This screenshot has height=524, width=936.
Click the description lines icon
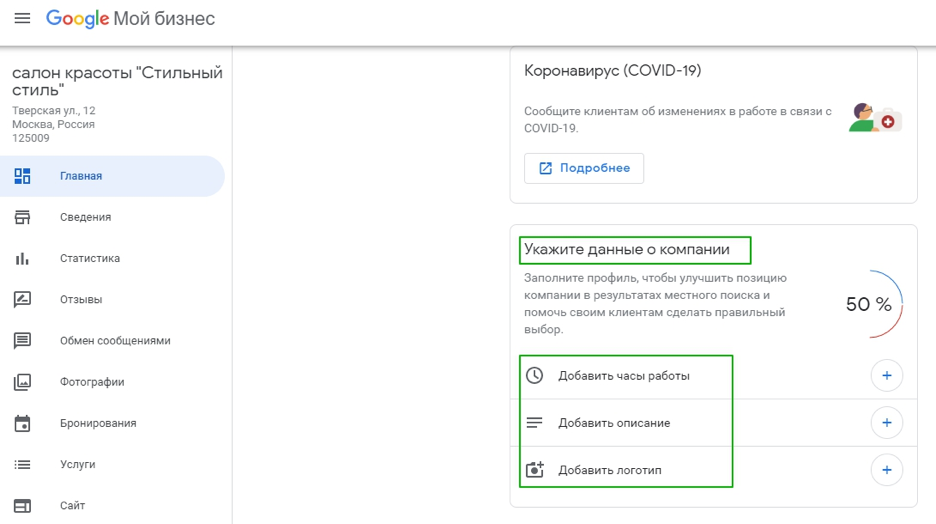coord(534,423)
